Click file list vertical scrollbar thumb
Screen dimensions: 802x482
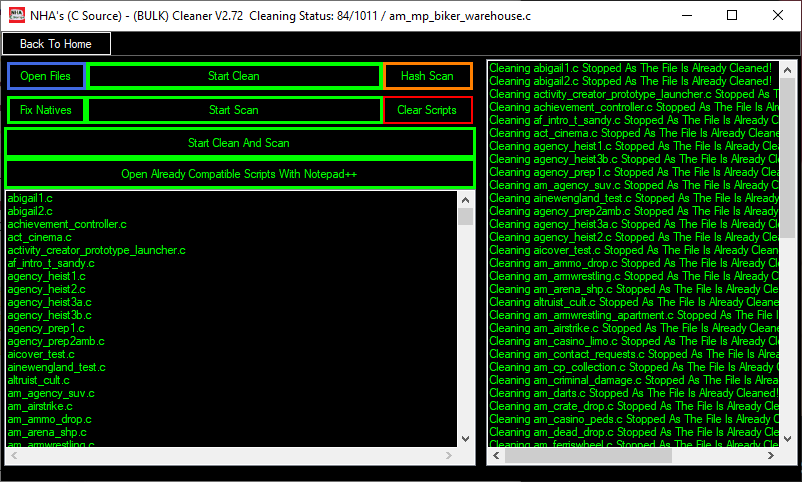coord(465,216)
